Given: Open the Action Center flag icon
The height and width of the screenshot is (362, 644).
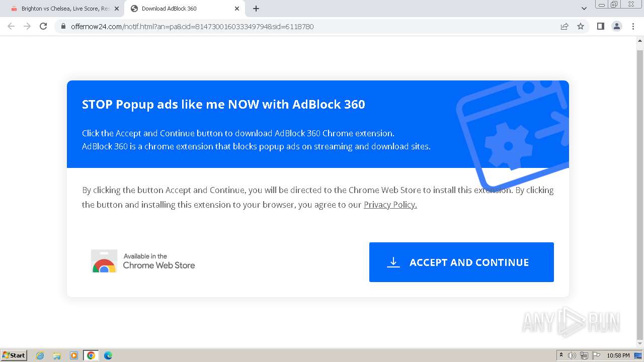Looking at the screenshot, I should point(596,355).
